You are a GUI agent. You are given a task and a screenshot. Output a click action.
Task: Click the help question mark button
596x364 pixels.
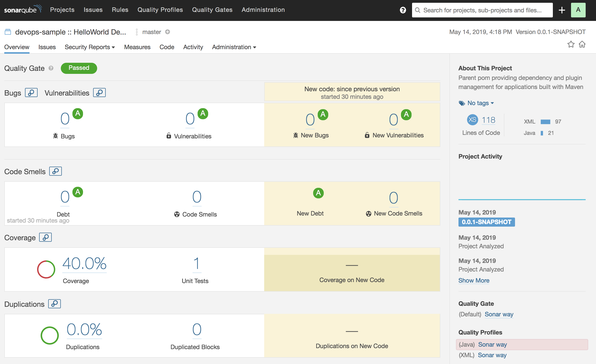403,10
